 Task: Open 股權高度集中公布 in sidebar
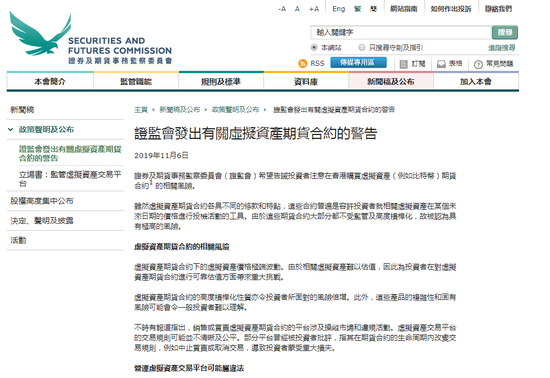(42, 201)
